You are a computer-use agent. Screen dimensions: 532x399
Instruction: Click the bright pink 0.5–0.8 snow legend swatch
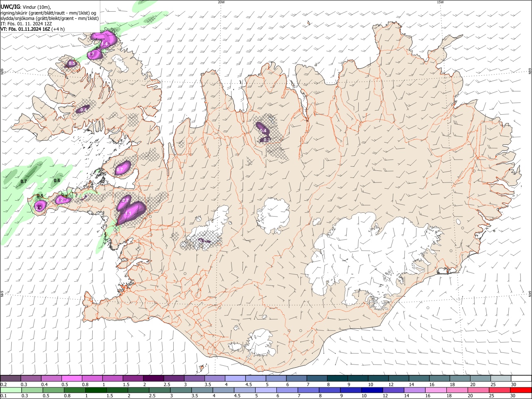(x=72, y=379)
